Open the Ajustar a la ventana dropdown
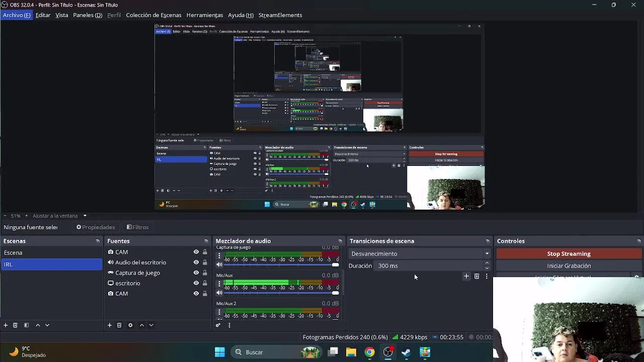The image size is (644, 362). point(59,216)
